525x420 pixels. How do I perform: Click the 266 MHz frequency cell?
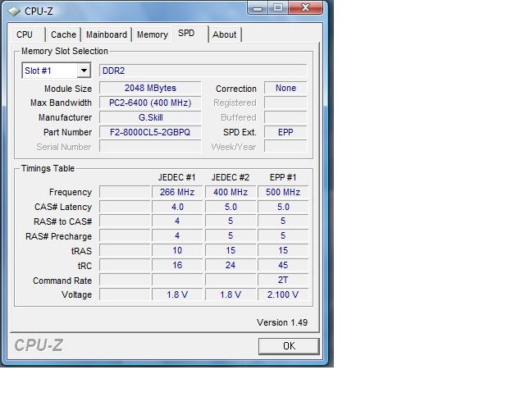point(177,192)
